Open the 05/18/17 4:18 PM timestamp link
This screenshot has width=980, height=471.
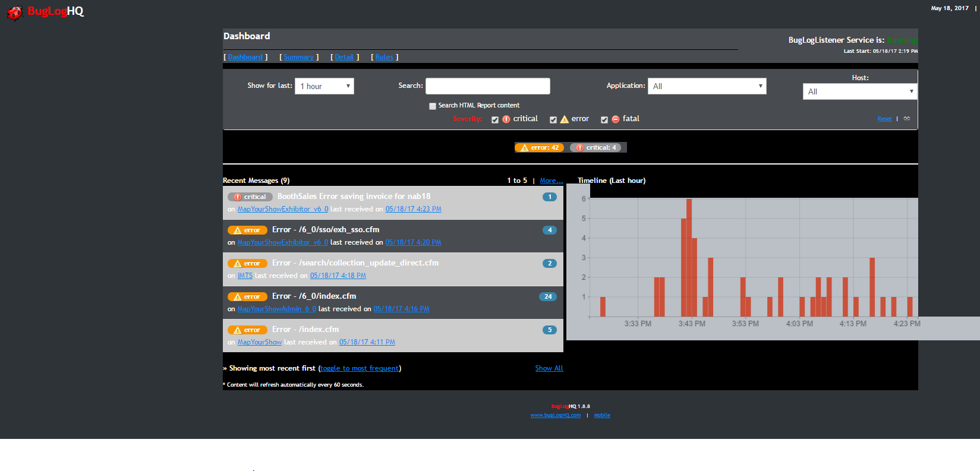point(338,276)
